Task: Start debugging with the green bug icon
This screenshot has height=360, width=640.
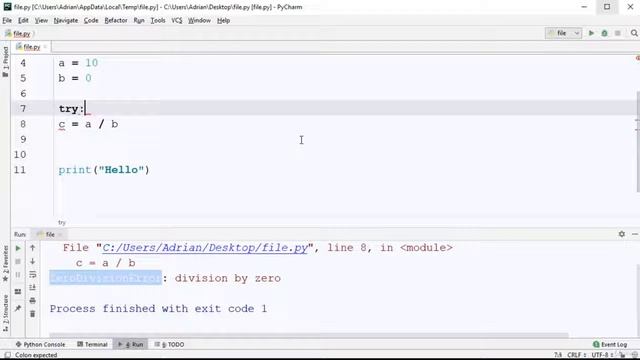Action: pos(604,33)
